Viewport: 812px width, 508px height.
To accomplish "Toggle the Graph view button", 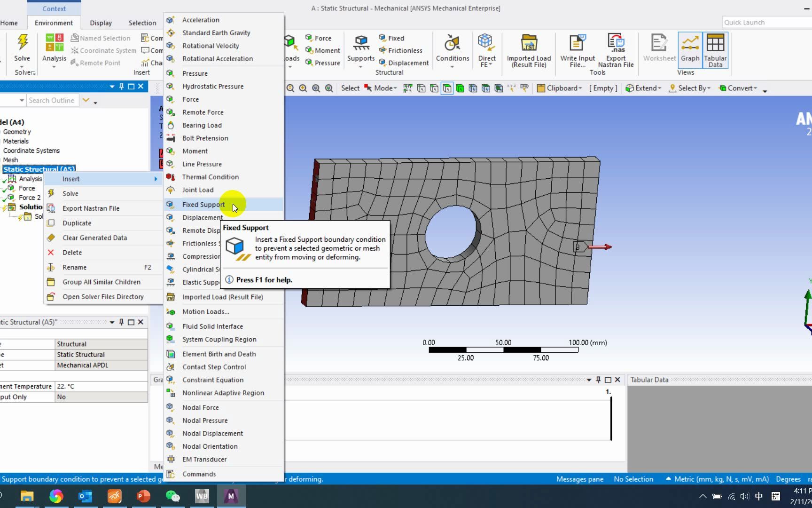I will point(690,50).
